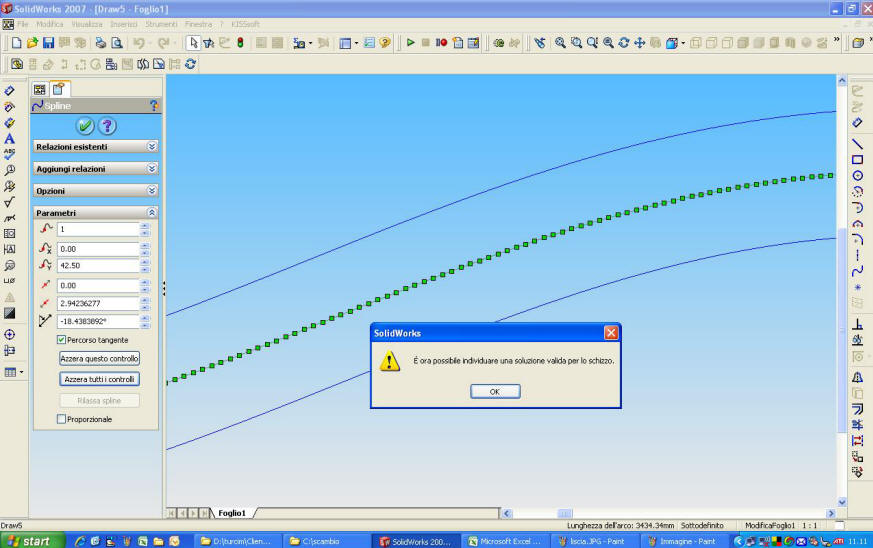The width and height of the screenshot is (873, 548).
Task: Click the tangent magnitude field 2.94236277
Action: coord(98,304)
